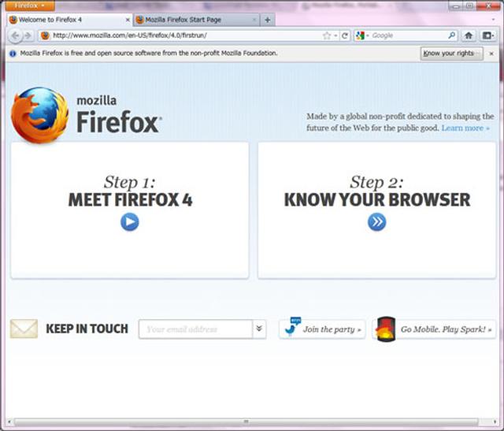
Task: Click the mozilla Firefox wordmark
Action: point(119,114)
